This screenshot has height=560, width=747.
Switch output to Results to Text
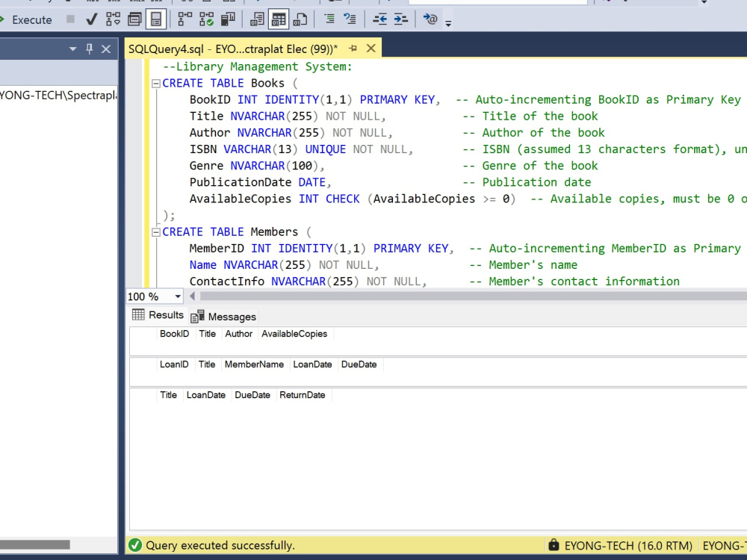[x=257, y=19]
